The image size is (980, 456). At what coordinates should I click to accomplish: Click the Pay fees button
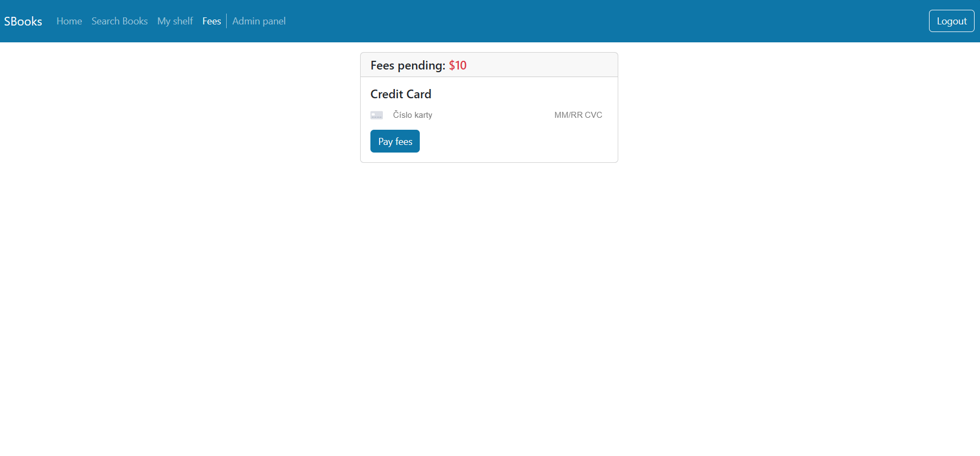pos(395,141)
